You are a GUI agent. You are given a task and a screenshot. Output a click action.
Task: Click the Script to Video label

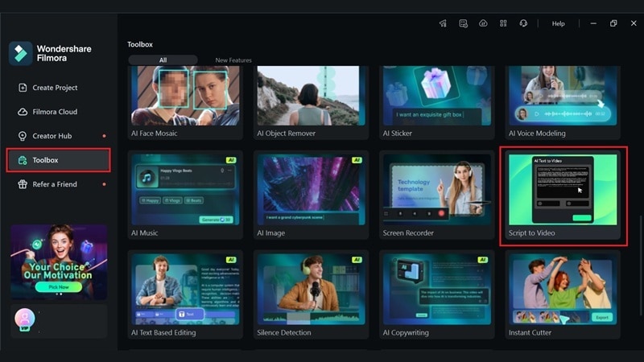[532, 233]
